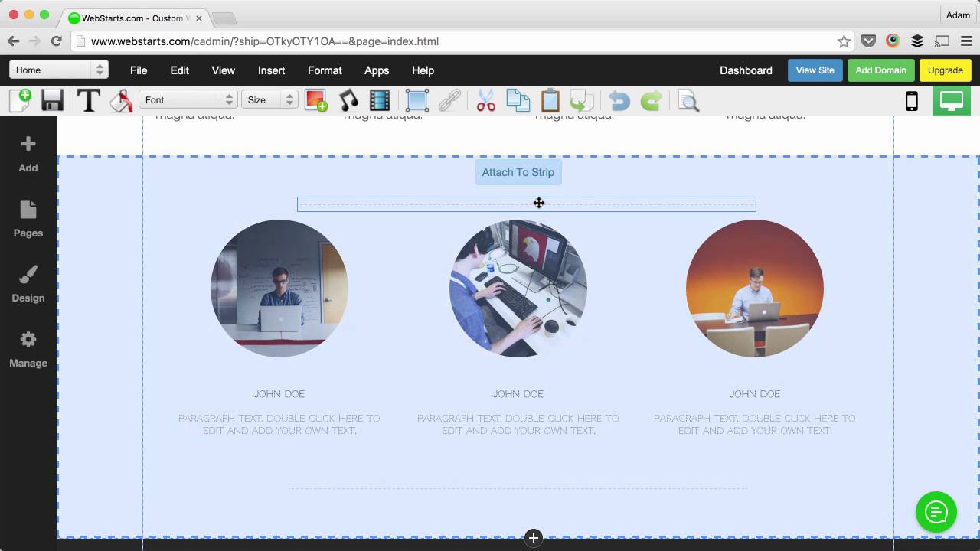The width and height of the screenshot is (980, 551).
Task: Open the Design panel in sidebar
Action: click(x=28, y=284)
